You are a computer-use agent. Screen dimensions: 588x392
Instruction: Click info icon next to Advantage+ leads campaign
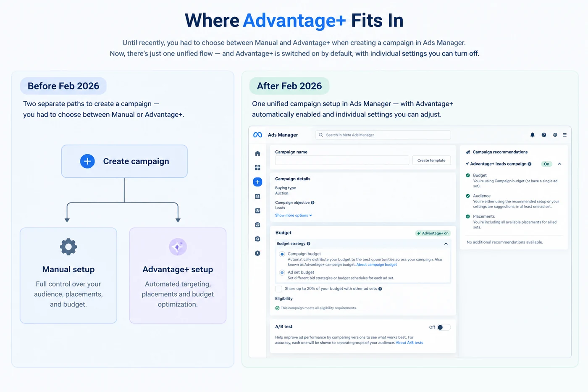[x=530, y=164]
